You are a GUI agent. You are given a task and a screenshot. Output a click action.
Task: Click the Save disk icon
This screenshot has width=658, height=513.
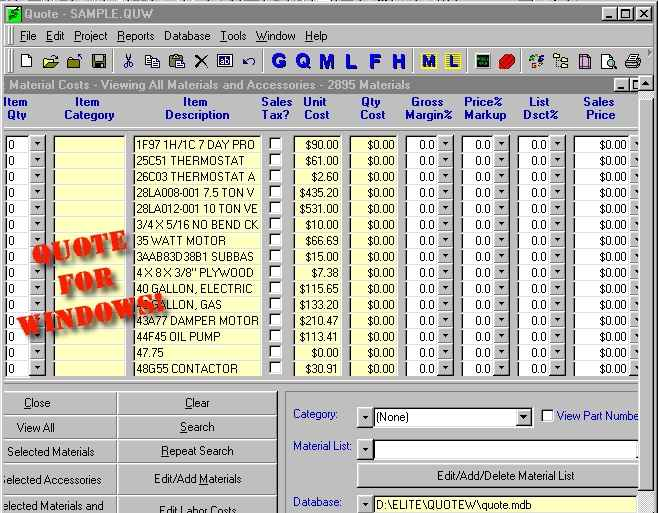pos(99,62)
